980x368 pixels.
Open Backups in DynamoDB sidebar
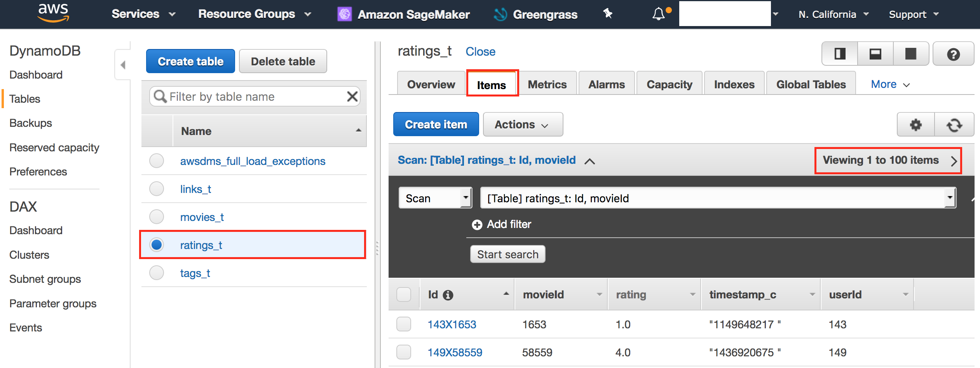[x=31, y=123]
